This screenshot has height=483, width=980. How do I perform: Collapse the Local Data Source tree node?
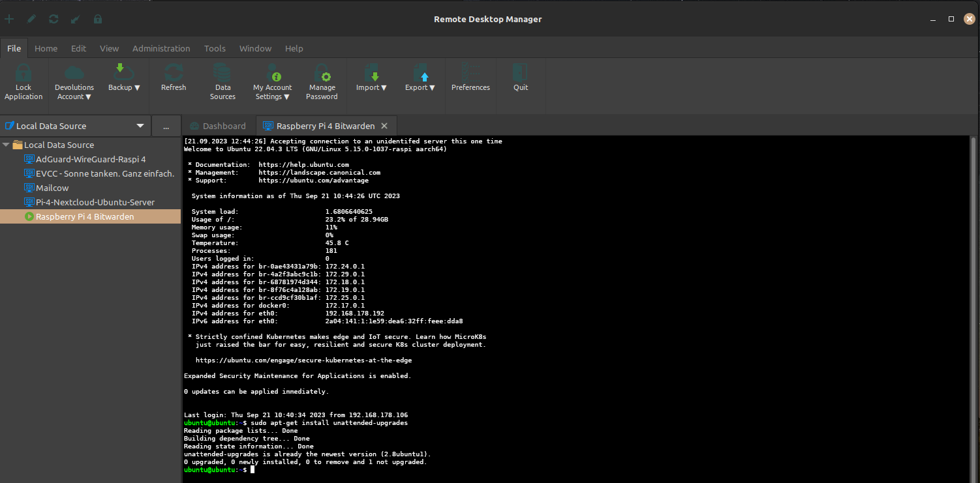[x=6, y=145]
